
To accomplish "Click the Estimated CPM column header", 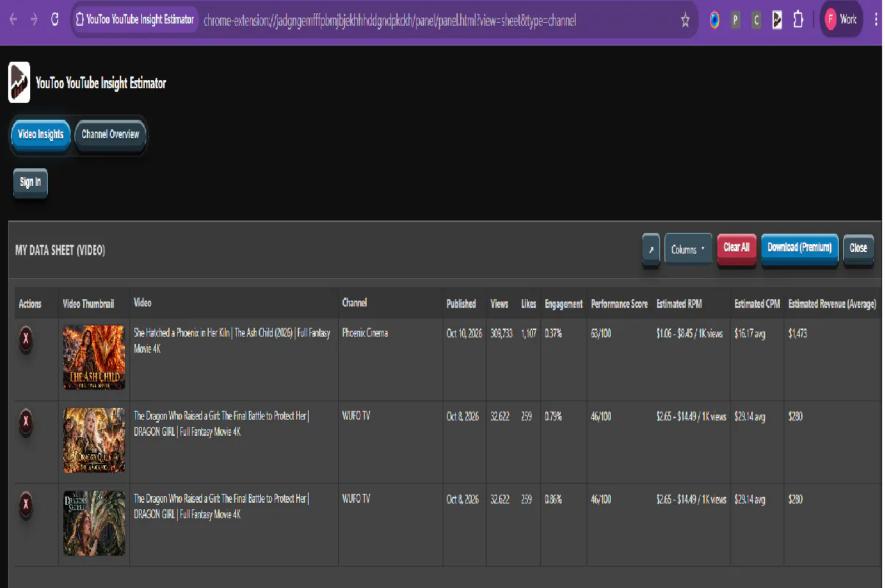I will pyautogui.click(x=757, y=304).
